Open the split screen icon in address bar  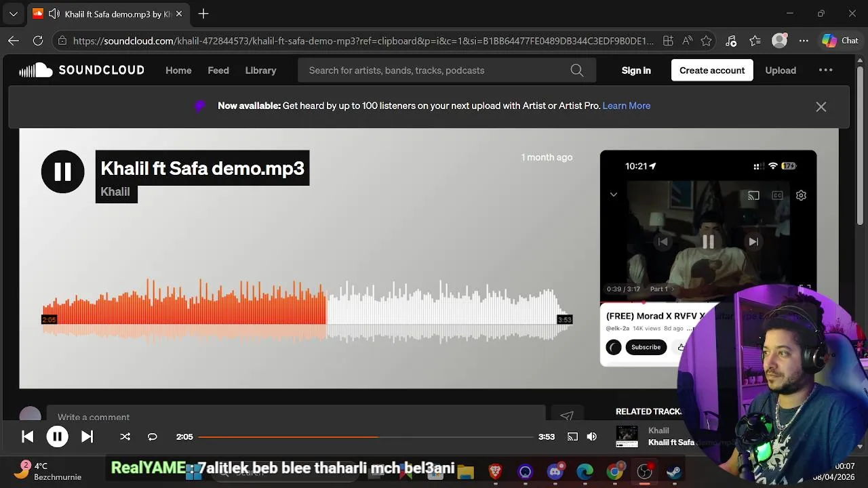668,41
